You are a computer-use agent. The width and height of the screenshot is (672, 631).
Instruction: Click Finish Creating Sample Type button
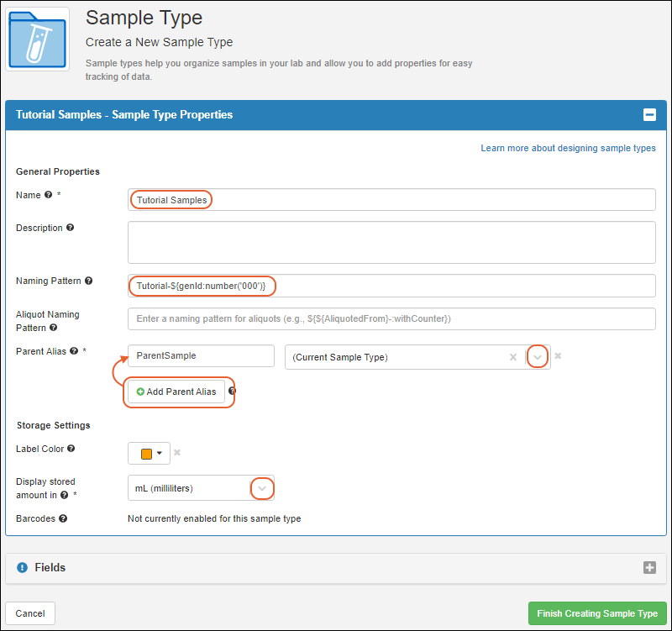click(x=597, y=613)
